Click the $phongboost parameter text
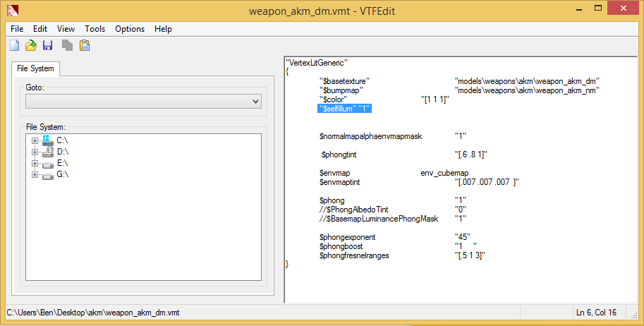The height and width of the screenshot is (326, 644). click(x=341, y=246)
